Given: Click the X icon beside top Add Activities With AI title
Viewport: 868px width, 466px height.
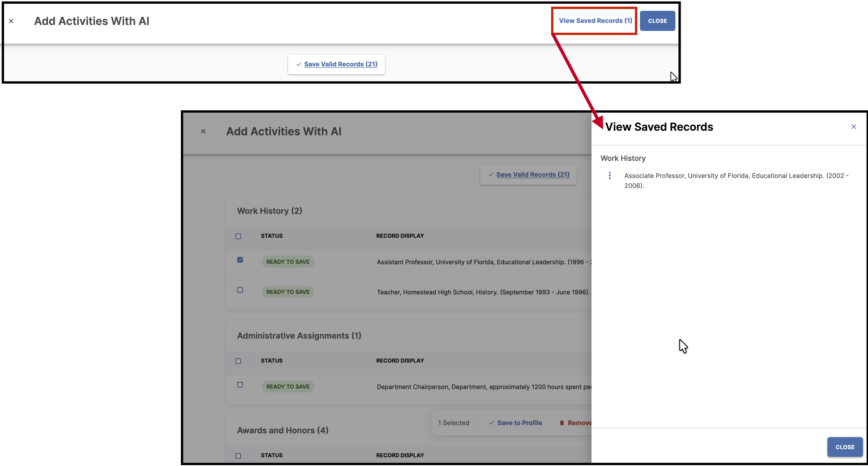Looking at the screenshot, I should tap(11, 21).
